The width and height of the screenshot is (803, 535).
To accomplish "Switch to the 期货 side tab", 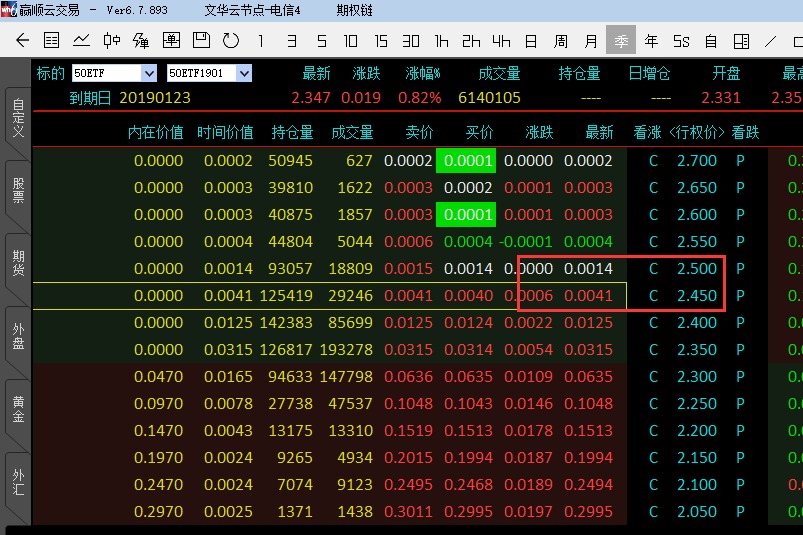I will click(18, 268).
